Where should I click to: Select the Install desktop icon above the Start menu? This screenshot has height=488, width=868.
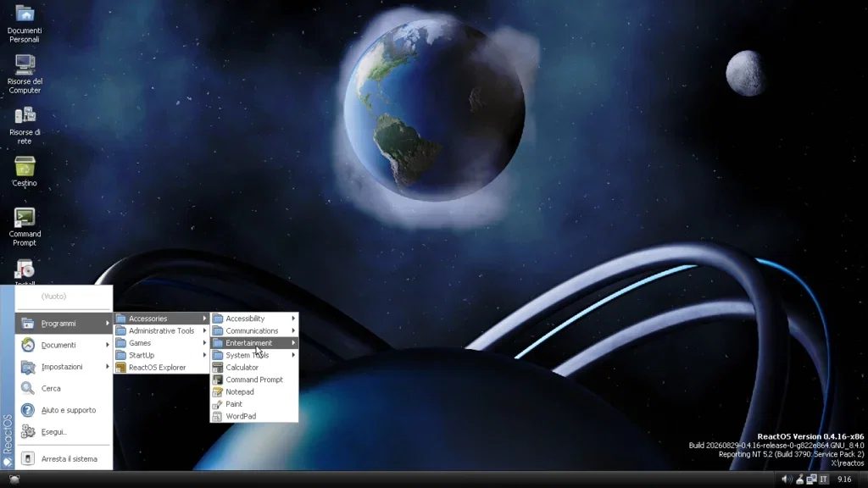(25, 271)
